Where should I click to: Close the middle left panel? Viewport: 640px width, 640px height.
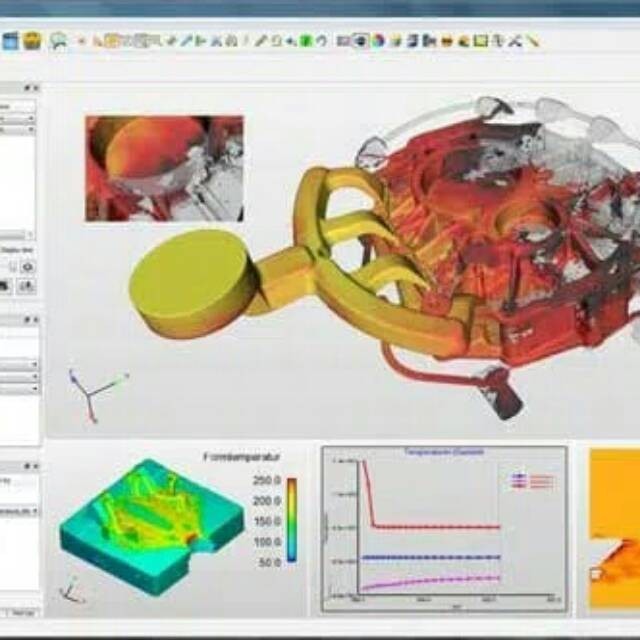pyautogui.click(x=36, y=320)
